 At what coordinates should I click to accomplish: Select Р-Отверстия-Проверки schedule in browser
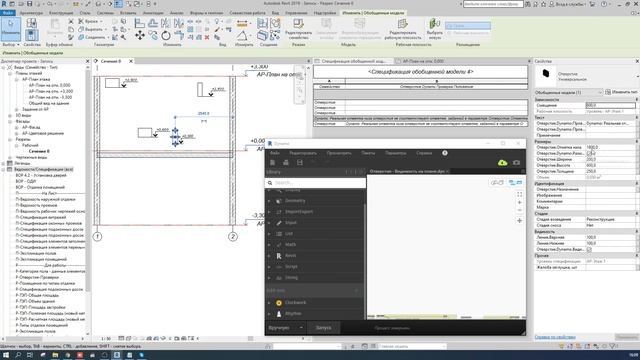pyautogui.click(x=37, y=277)
